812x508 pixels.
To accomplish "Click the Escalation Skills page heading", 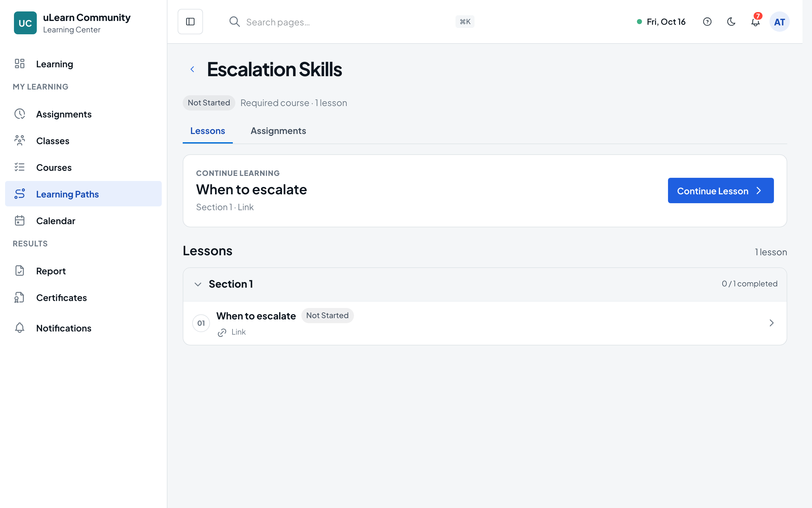I will point(274,69).
